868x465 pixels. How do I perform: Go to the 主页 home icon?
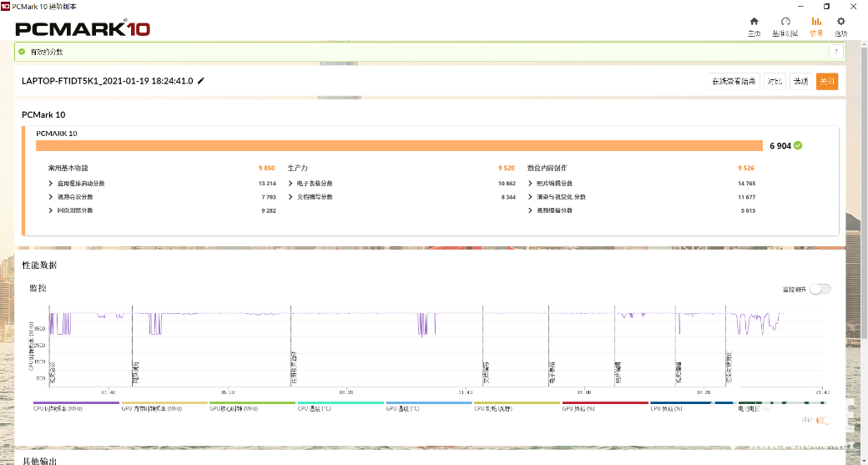(754, 22)
